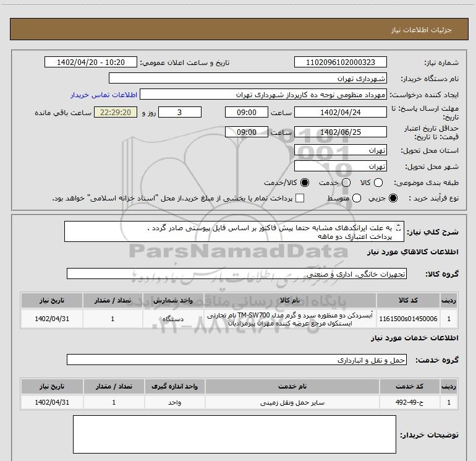Open the buyer contact information link
This screenshot has width=476, height=461.
[x=104, y=95]
